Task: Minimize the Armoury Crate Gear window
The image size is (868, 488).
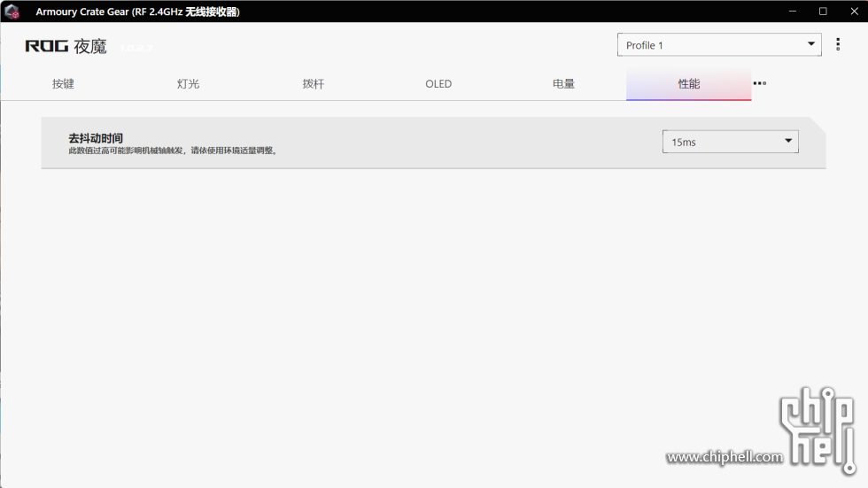Action: [793, 11]
